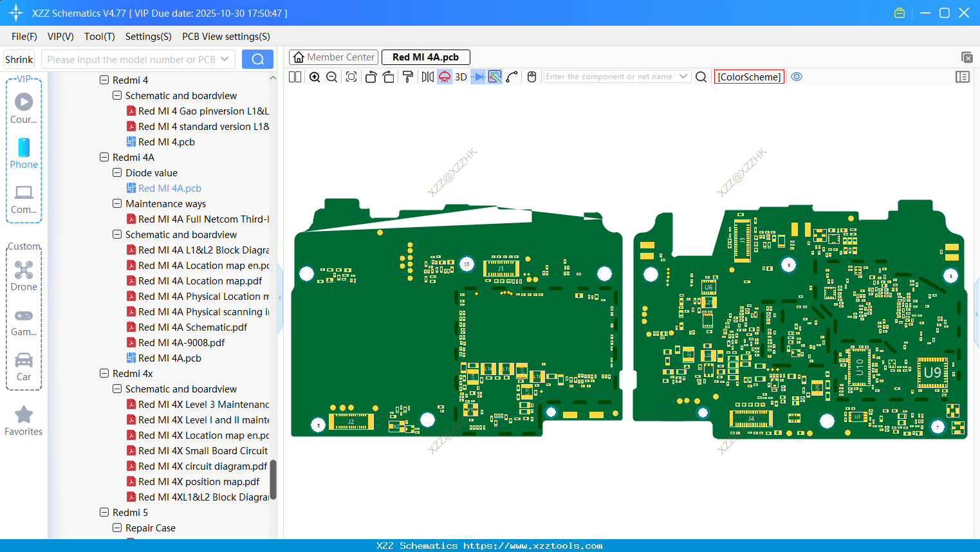Select the paint roller format icon
The height and width of the screenshot is (552, 980).
tap(407, 77)
